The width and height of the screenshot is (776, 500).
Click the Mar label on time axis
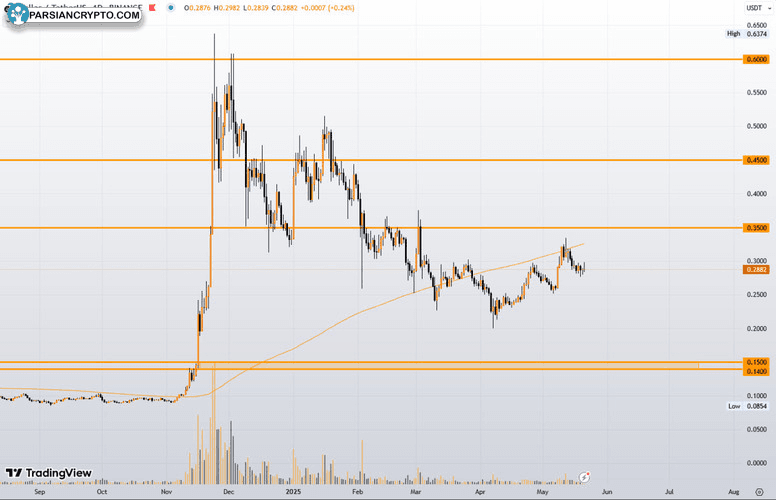click(x=416, y=492)
